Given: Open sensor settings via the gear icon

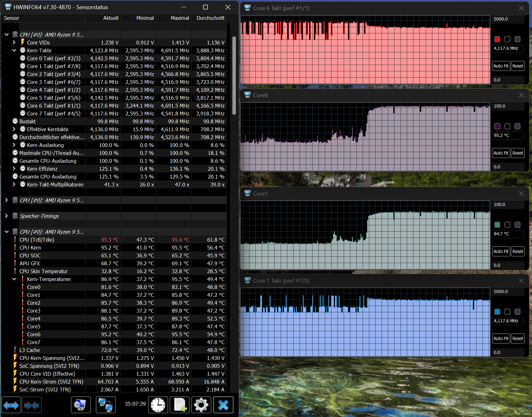Looking at the screenshot, I should (x=201, y=405).
